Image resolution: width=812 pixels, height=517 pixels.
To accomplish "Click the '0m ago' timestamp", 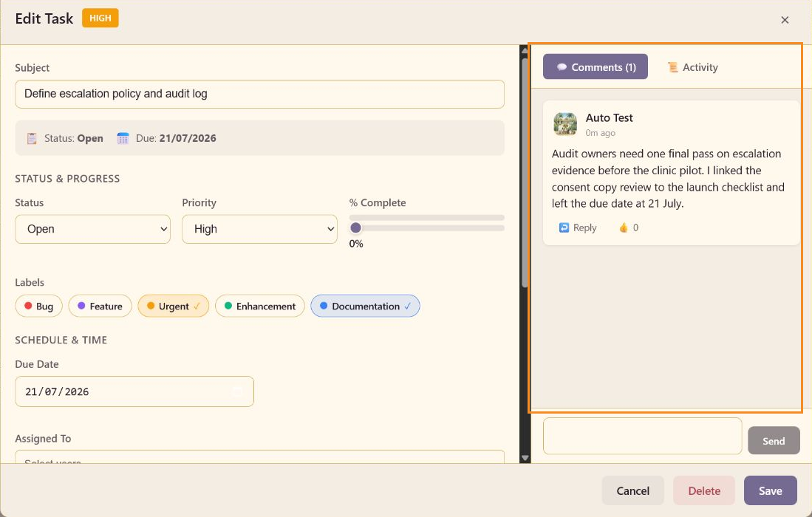I will point(600,133).
